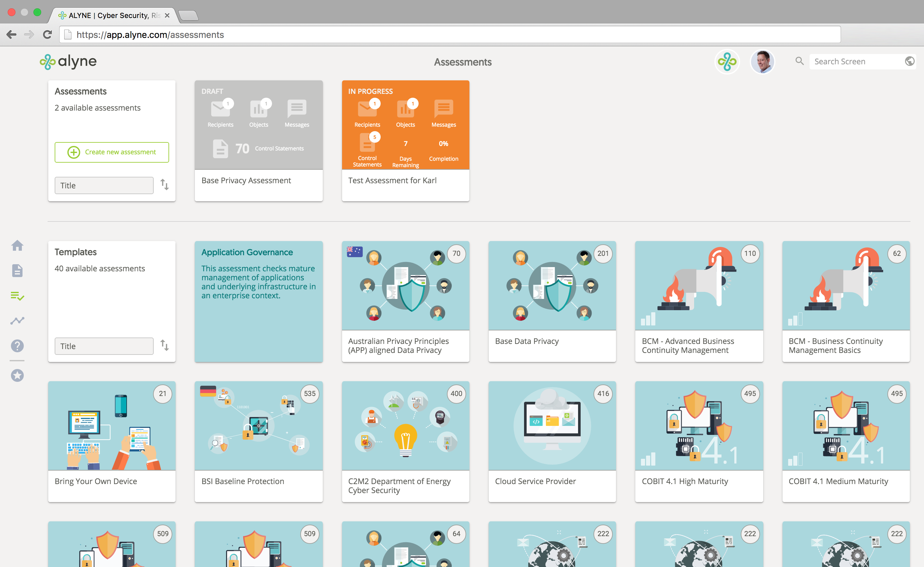Toggle sort order in Templates panel

[165, 345]
